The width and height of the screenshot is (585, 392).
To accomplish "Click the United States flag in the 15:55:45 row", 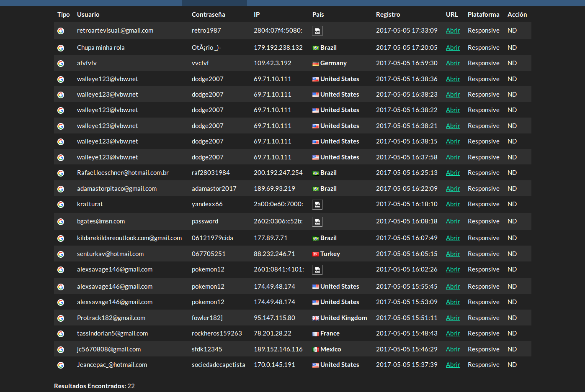I will (316, 287).
